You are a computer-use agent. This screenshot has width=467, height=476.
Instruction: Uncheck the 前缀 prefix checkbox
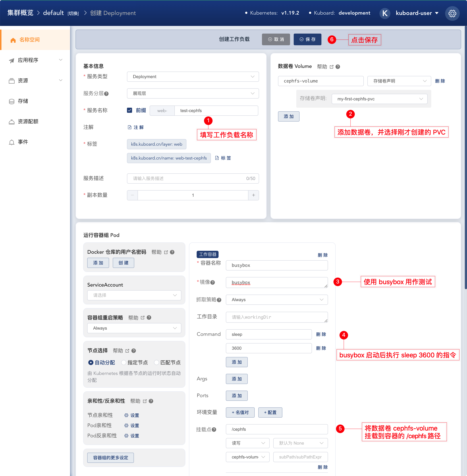130,110
